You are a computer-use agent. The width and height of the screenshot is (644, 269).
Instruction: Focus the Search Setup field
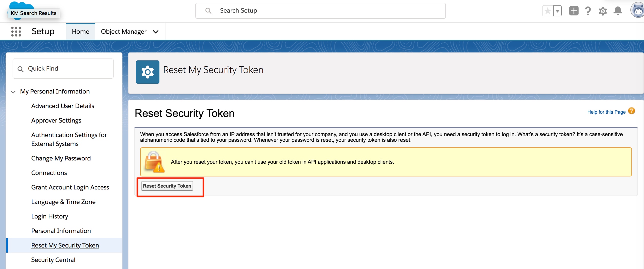pyautogui.click(x=320, y=11)
